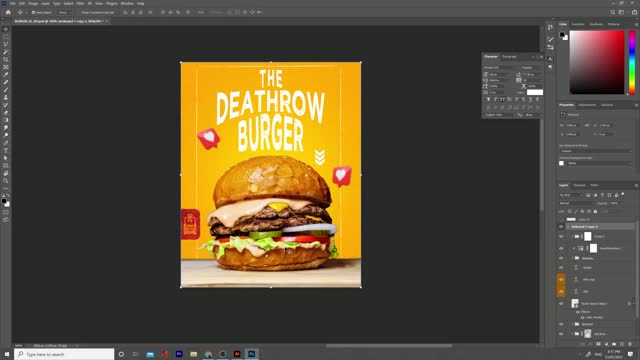Screen dimensions: 640x360
Task: Click the Create new group folder icon
Action: coord(614,344)
